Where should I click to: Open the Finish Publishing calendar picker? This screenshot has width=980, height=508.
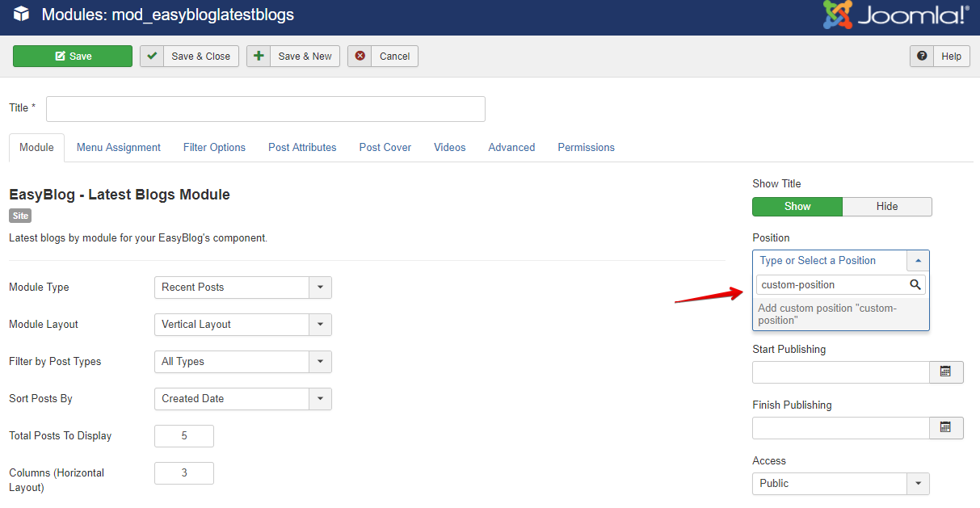tap(946, 427)
